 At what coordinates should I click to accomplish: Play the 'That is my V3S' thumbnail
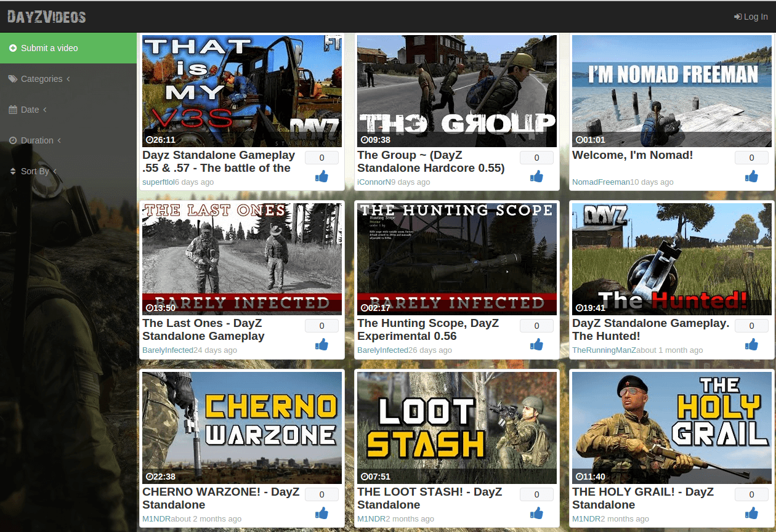242,91
